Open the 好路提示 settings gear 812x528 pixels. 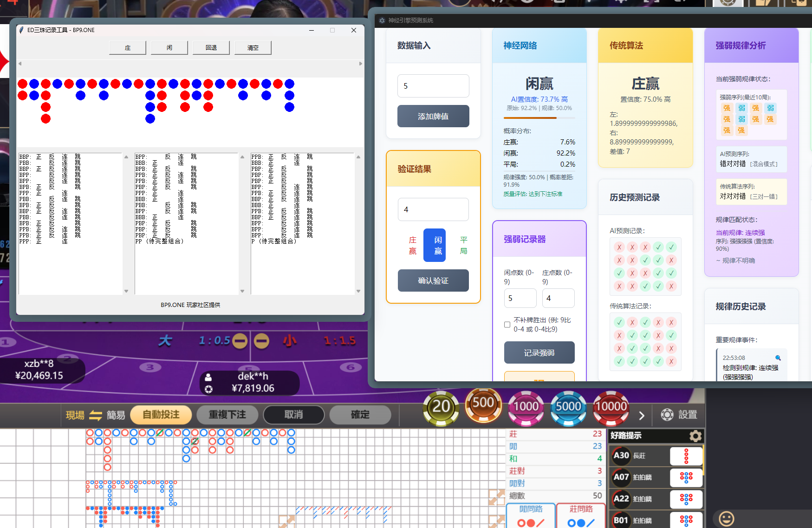(x=695, y=436)
